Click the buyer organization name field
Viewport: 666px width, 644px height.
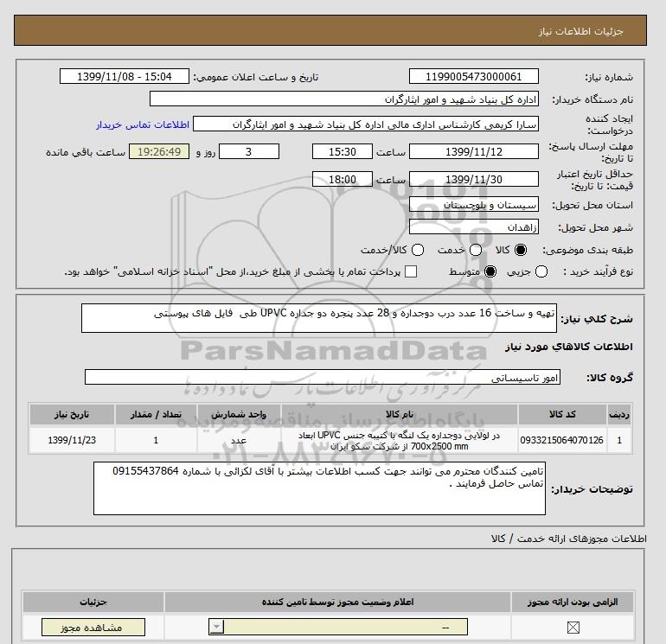(344, 99)
